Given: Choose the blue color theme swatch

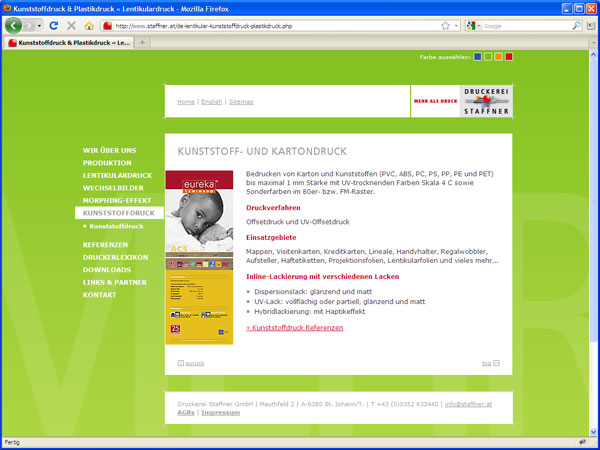Looking at the screenshot, I should pyautogui.click(x=477, y=57).
